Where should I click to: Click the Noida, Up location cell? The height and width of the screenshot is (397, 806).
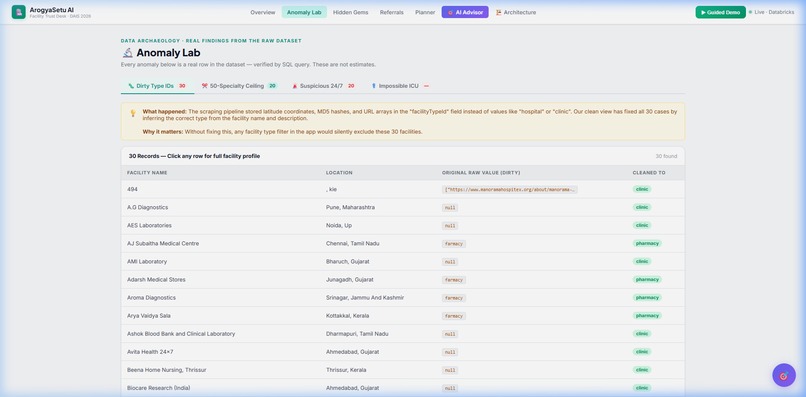point(339,225)
